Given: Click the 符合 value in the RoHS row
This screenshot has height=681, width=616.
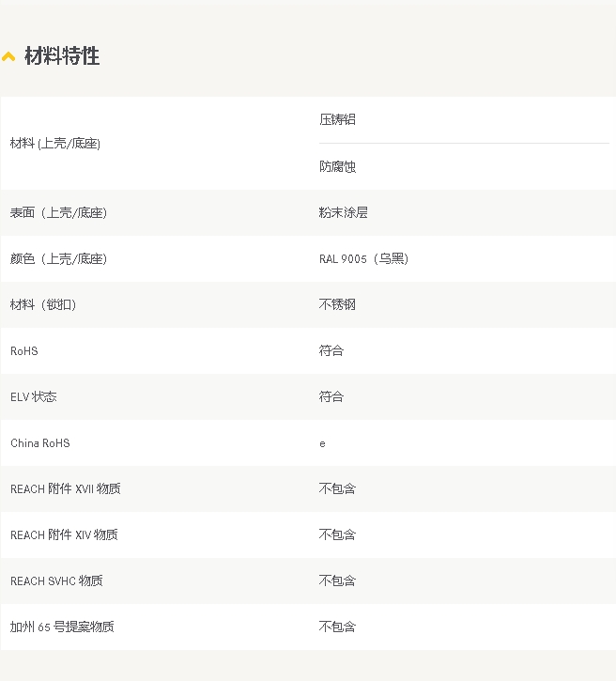Looking at the screenshot, I should [331, 350].
